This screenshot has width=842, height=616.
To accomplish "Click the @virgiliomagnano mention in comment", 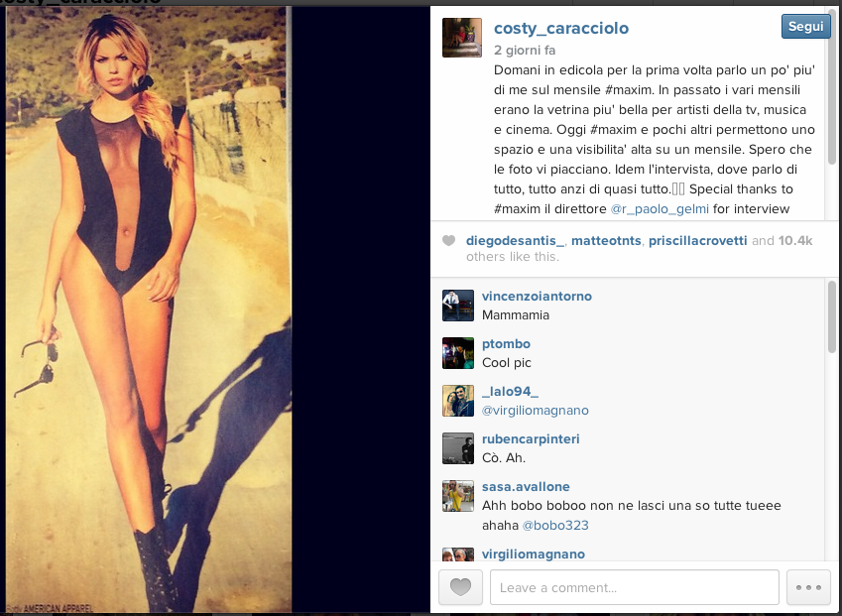I will pyautogui.click(x=536, y=411).
